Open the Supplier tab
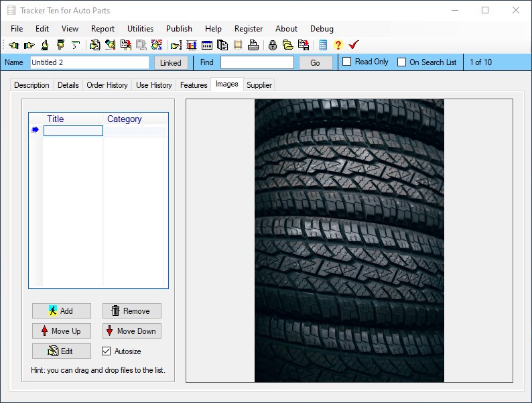532x403 pixels. (x=259, y=85)
